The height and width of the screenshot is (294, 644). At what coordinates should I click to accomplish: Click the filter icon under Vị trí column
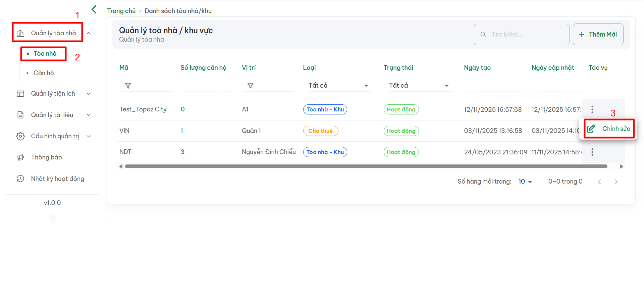point(250,86)
